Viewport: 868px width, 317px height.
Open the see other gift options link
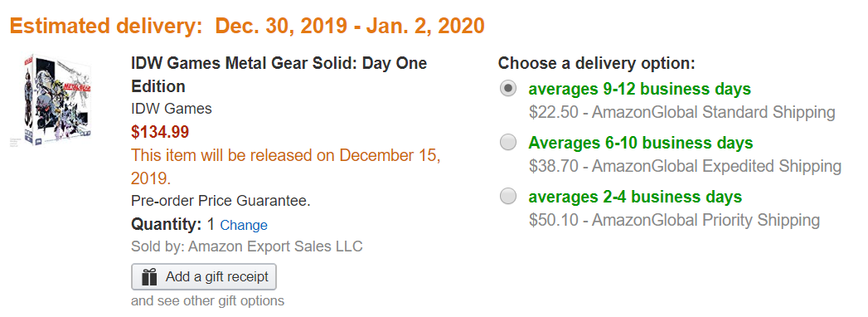[207, 301]
